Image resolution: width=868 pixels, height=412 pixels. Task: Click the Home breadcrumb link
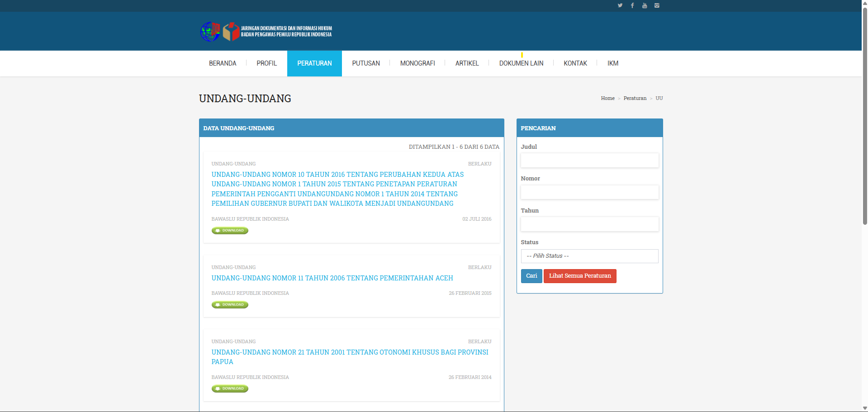point(607,98)
